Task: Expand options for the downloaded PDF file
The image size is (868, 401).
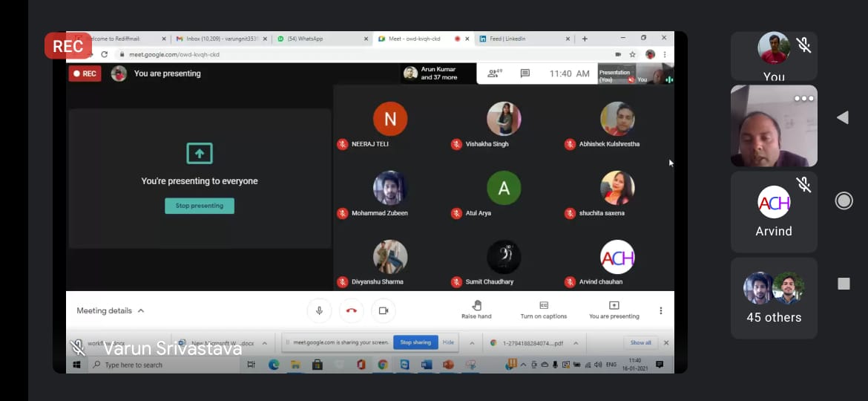Action: (576, 343)
